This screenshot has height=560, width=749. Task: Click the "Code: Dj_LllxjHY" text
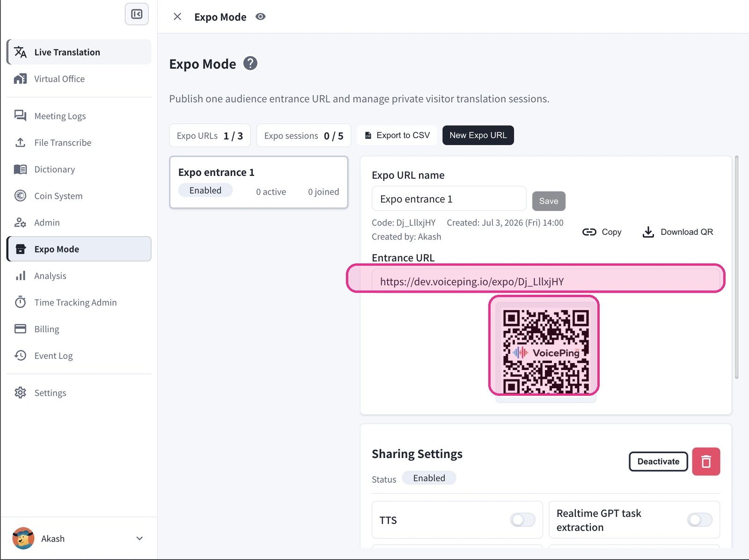point(404,223)
